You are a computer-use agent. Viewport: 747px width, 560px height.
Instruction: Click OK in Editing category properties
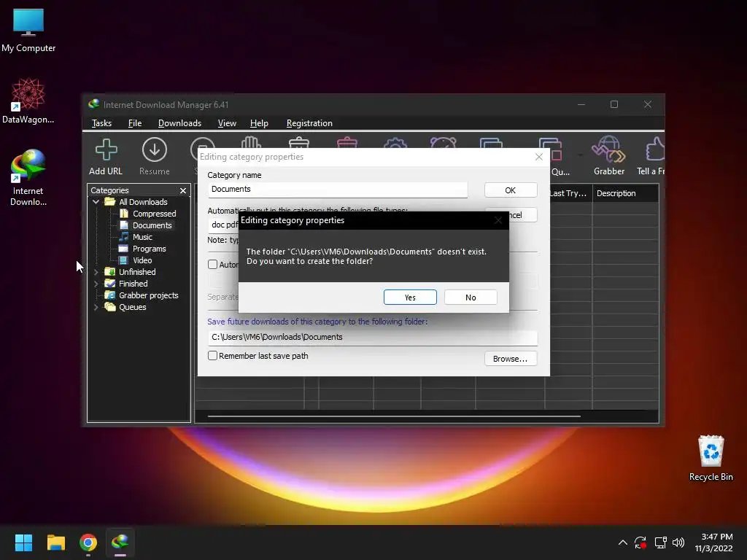click(510, 190)
